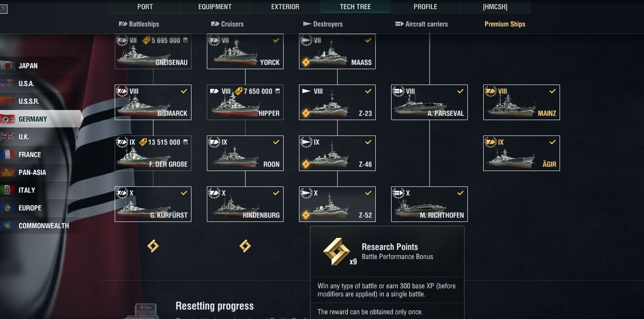The image size is (644, 319).
Task: Open the Destroyers class filter
Action: [x=323, y=24]
